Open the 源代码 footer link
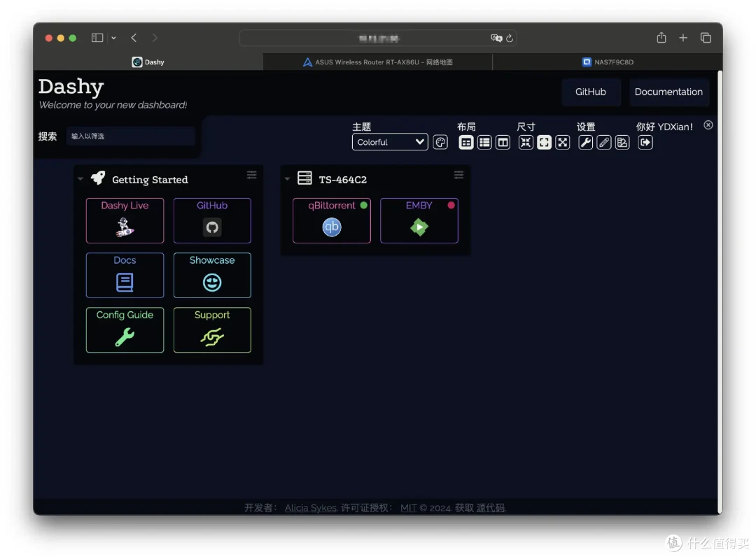 (490, 508)
